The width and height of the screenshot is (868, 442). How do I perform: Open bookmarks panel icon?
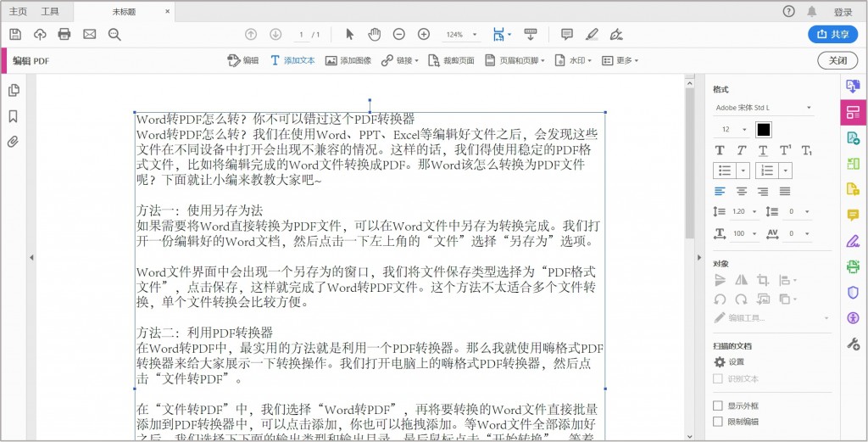14,115
